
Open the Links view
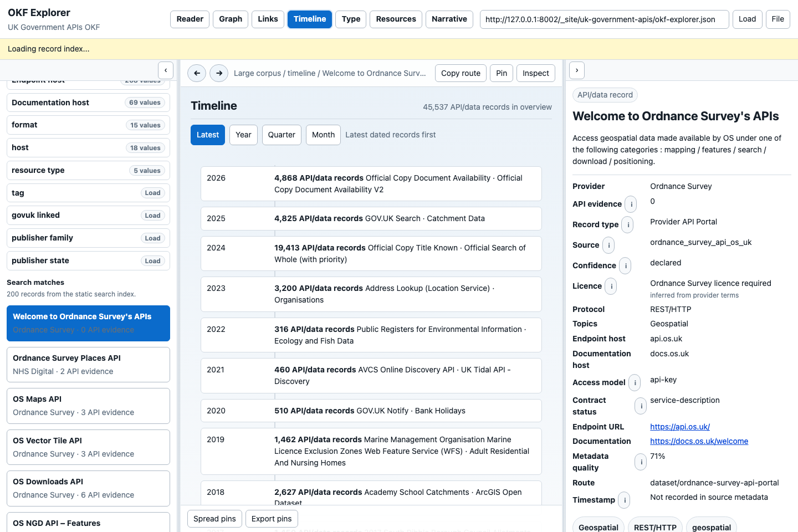(268, 19)
